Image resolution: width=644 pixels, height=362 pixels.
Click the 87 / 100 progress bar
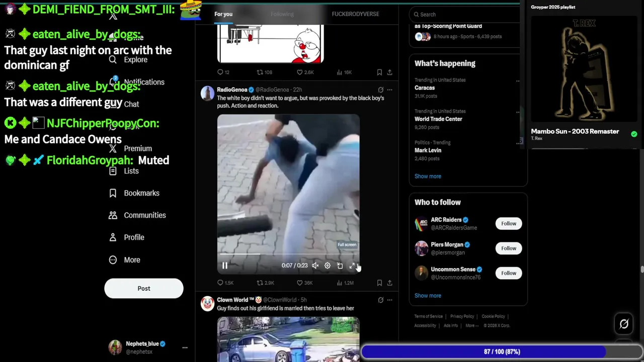click(502, 352)
